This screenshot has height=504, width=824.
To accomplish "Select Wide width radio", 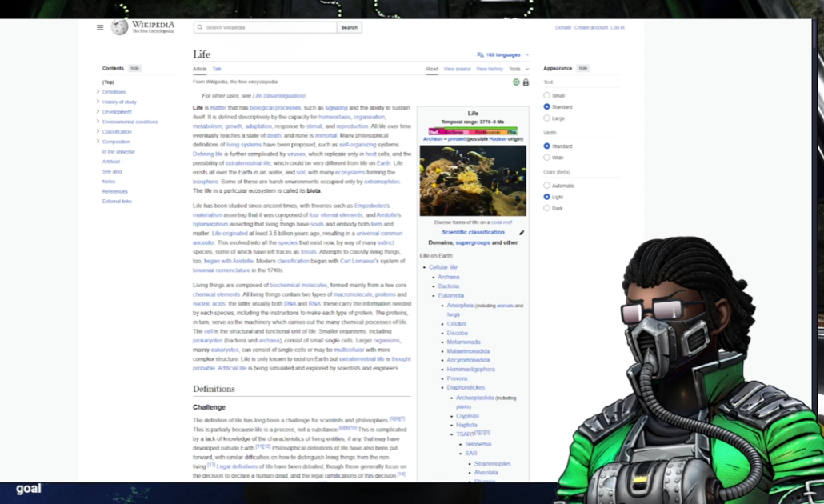I will tap(546, 157).
